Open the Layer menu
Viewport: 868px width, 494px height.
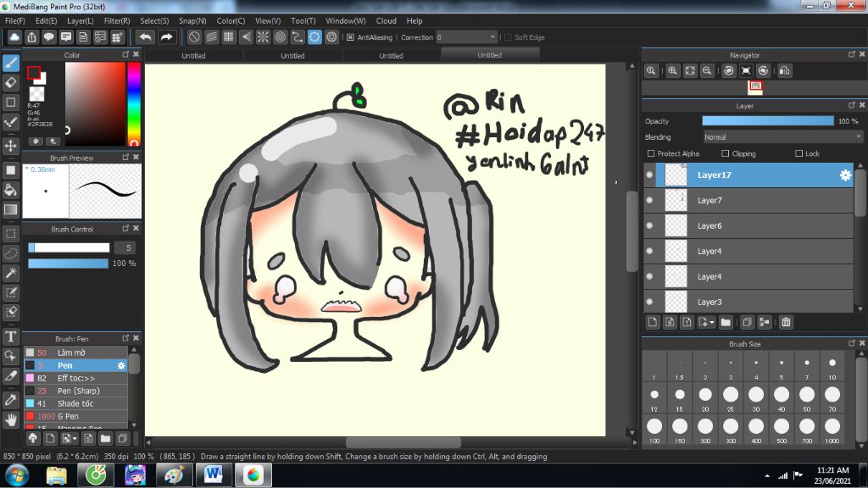[x=81, y=20]
